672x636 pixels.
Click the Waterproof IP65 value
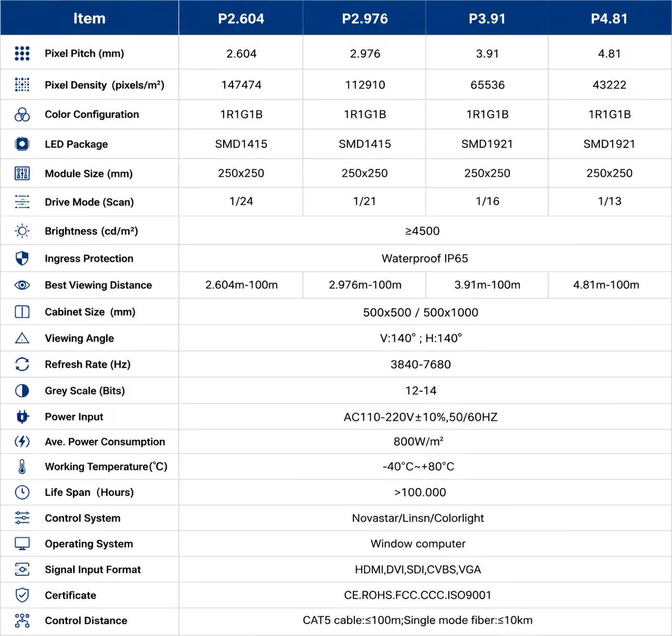[425, 259]
